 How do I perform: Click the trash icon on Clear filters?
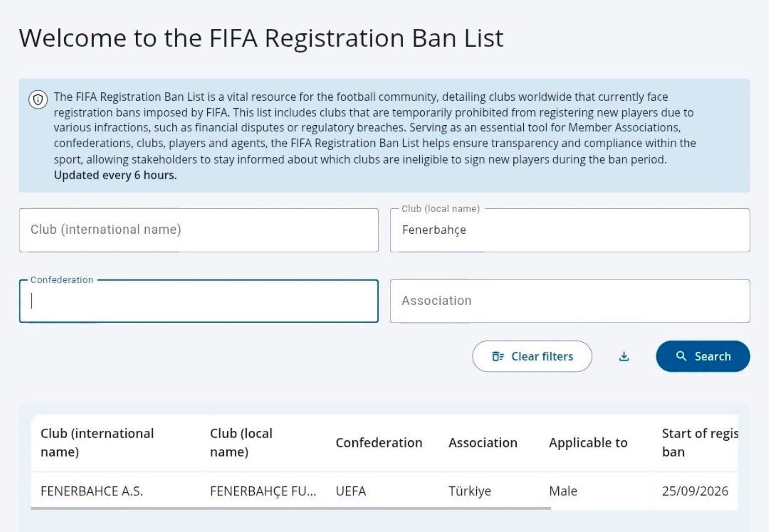[498, 357]
